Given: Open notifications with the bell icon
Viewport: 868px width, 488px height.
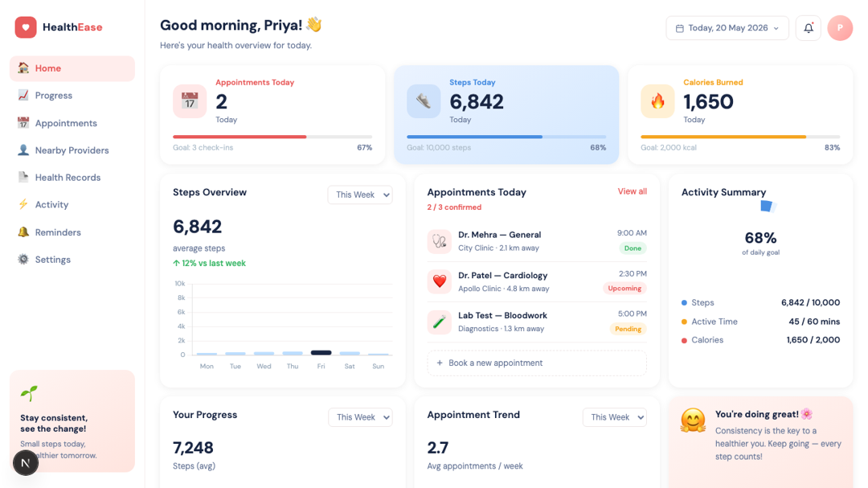Looking at the screenshot, I should tap(809, 27).
